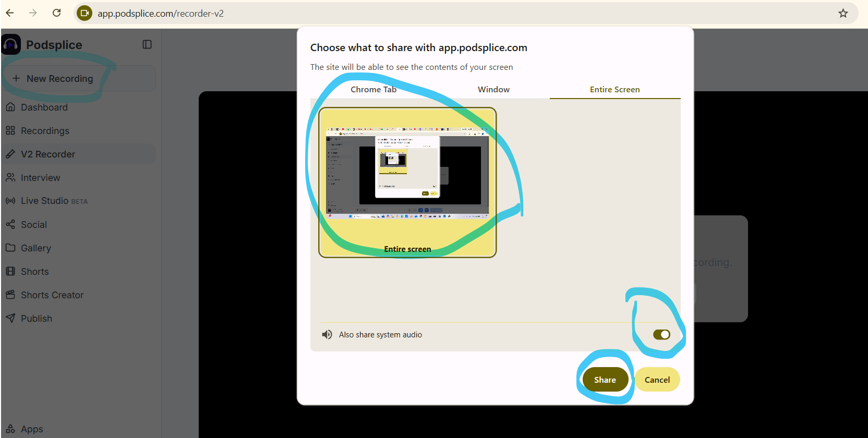Turn off the share system audio toggle
Screen dimensions: 868x438
pos(661,334)
